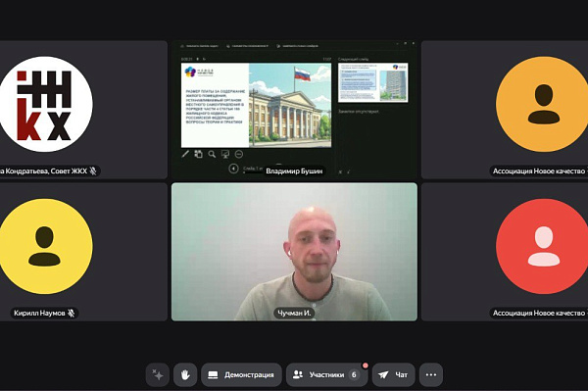Open the Участники participants list
The image size is (588, 391).
click(326, 374)
